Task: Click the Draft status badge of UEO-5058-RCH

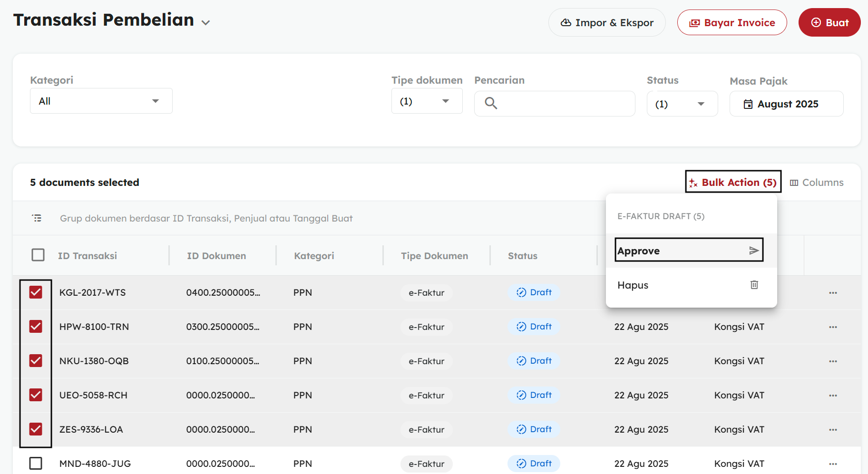Action: point(534,395)
